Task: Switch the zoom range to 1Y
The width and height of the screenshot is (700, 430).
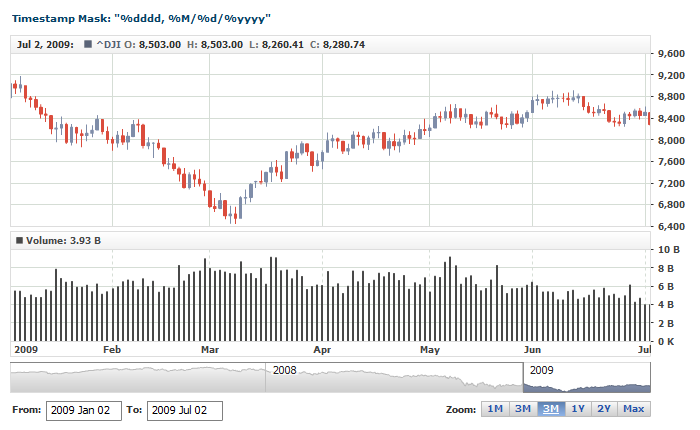Action: 578,409
